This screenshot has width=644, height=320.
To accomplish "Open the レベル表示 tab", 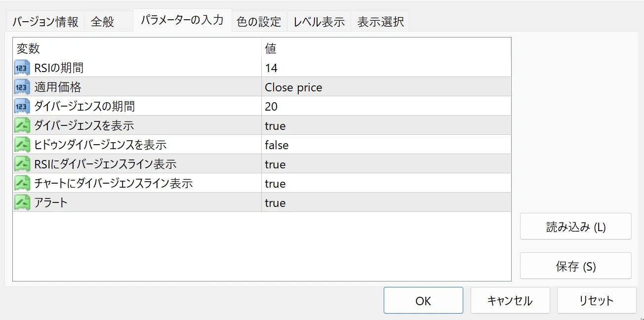I will pyautogui.click(x=319, y=22).
